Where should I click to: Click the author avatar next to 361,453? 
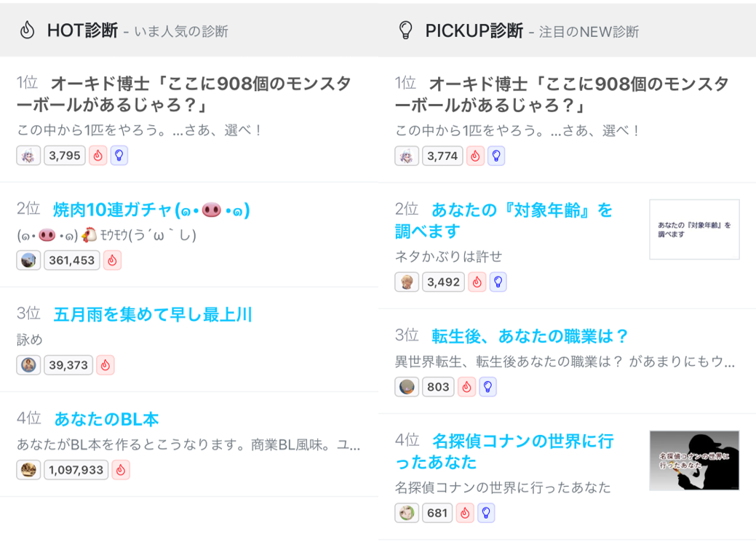coord(28,260)
